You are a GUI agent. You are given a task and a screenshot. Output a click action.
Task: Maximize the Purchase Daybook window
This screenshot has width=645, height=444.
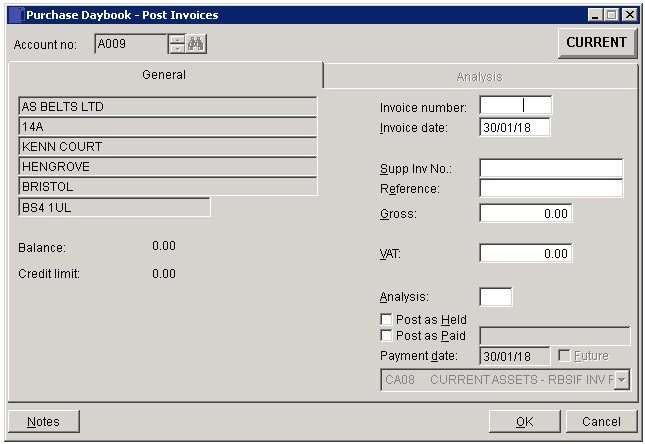[611, 15]
